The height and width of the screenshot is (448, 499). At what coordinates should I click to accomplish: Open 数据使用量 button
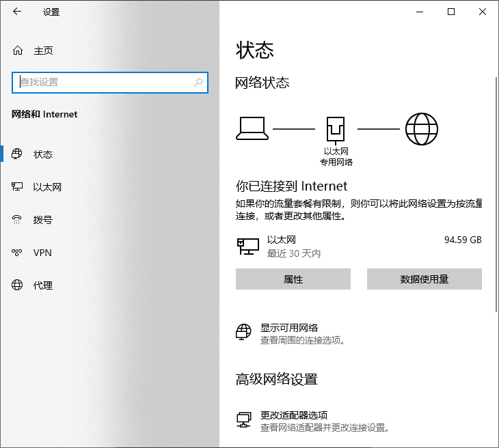pyautogui.click(x=424, y=279)
